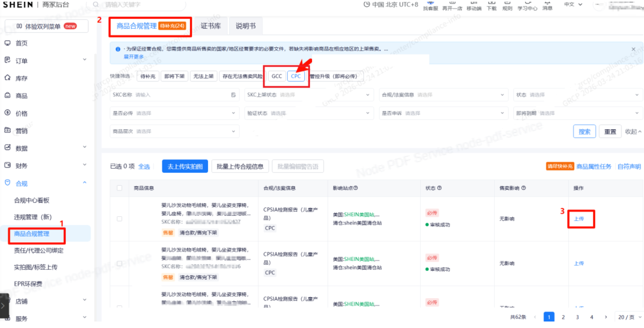The image size is (644, 328).
Task: Tick checkbox of first product row
Action: 119,219
